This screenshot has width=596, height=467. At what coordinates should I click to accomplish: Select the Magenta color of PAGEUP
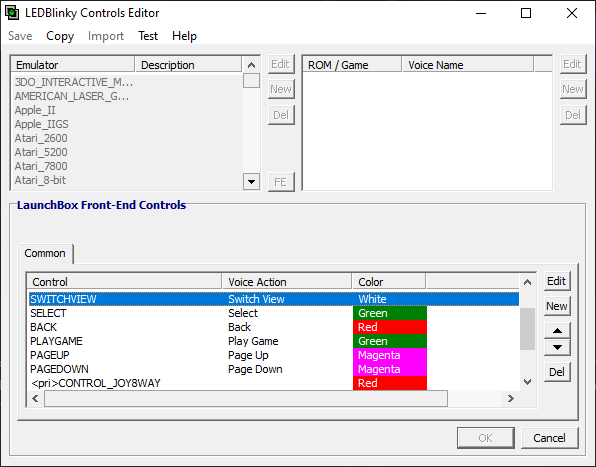pyautogui.click(x=390, y=355)
